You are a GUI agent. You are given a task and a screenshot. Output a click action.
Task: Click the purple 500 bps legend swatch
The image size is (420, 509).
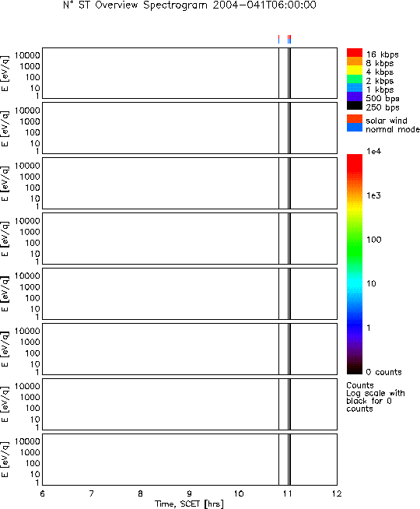pos(355,97)
